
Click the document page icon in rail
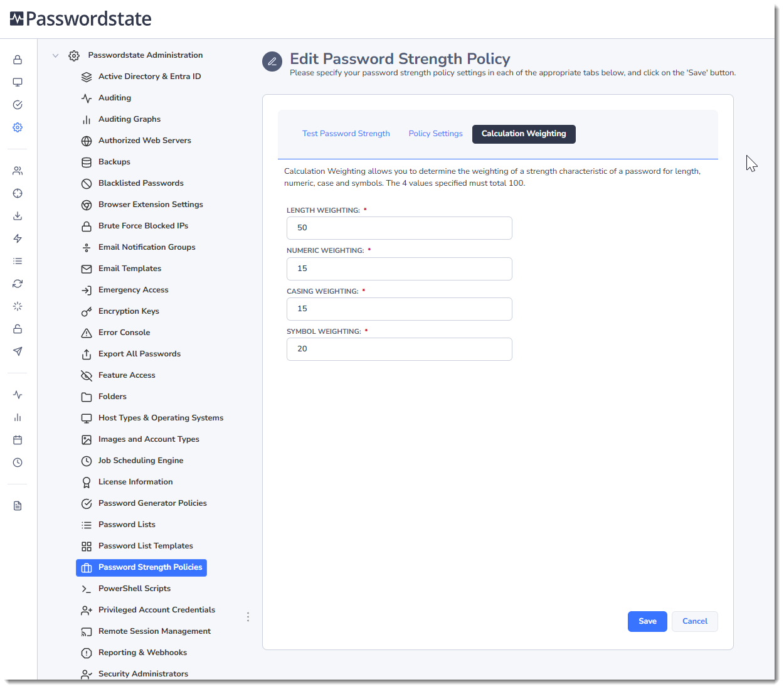[18, 506]
